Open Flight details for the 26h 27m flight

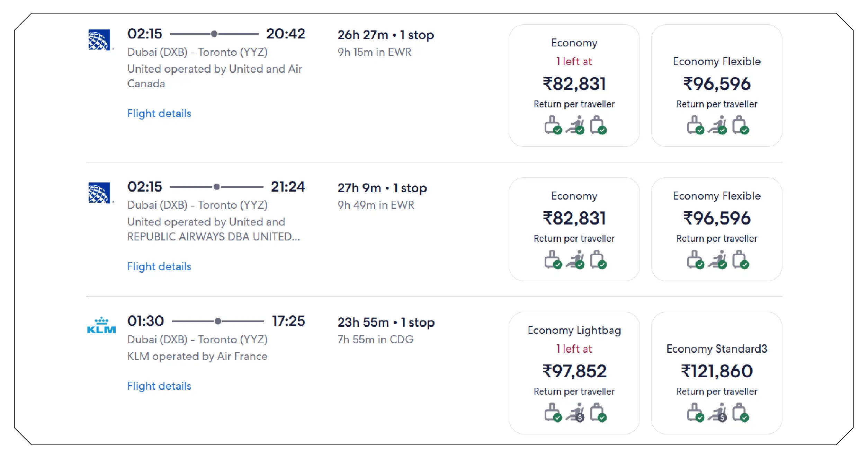[x=159, y=114]
